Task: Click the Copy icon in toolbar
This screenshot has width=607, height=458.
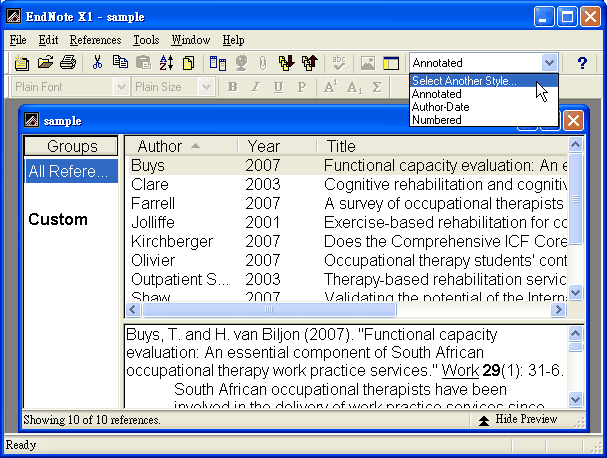Action: (x=120, y=62)
